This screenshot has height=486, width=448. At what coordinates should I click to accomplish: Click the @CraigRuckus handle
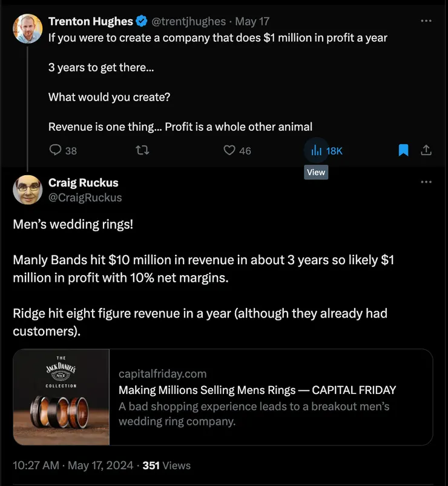tap(85, 198)
